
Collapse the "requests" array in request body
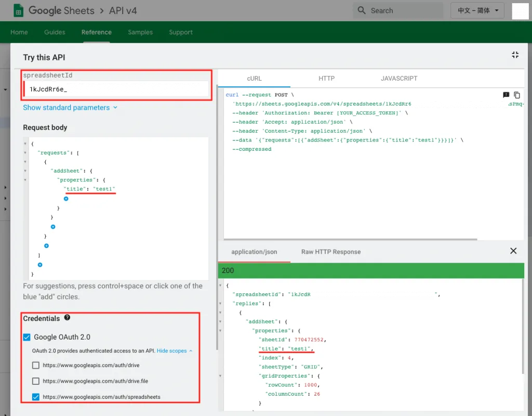click(25, 153)
